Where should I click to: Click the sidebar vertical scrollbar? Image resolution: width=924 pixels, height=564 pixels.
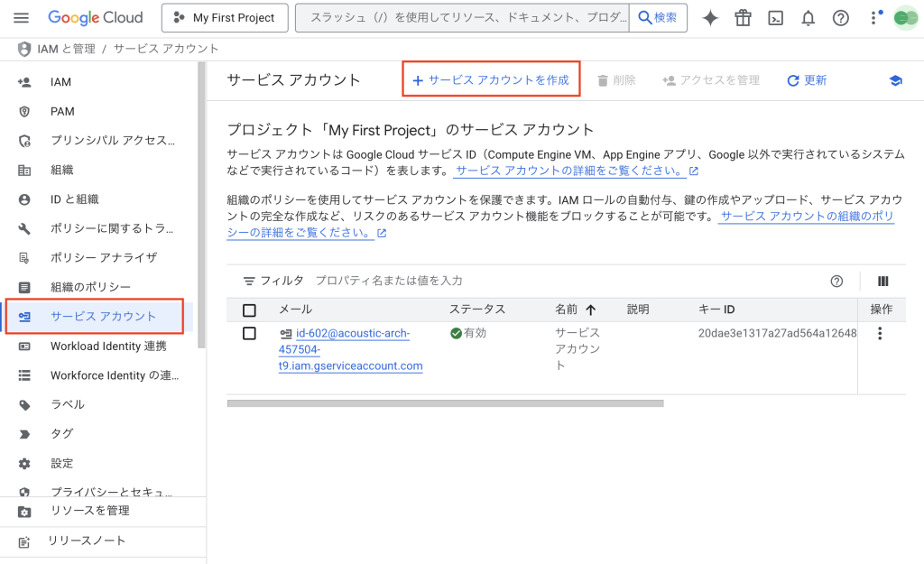(x=201, y=207)
